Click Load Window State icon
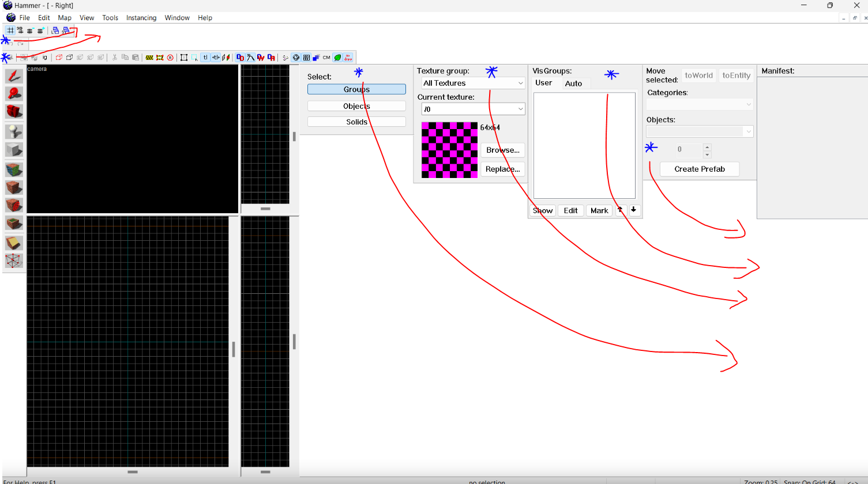868x484 pixels. tap(55, 31)
